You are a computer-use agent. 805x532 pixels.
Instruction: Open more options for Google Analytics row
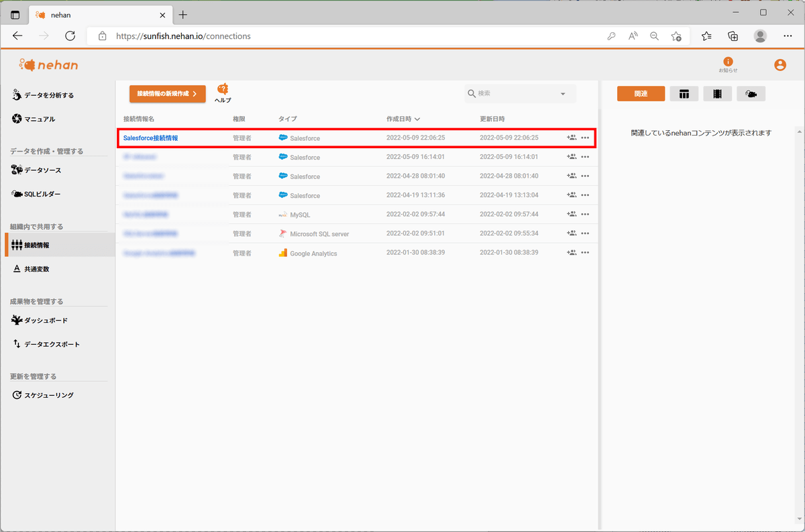(x=585, y=253)
